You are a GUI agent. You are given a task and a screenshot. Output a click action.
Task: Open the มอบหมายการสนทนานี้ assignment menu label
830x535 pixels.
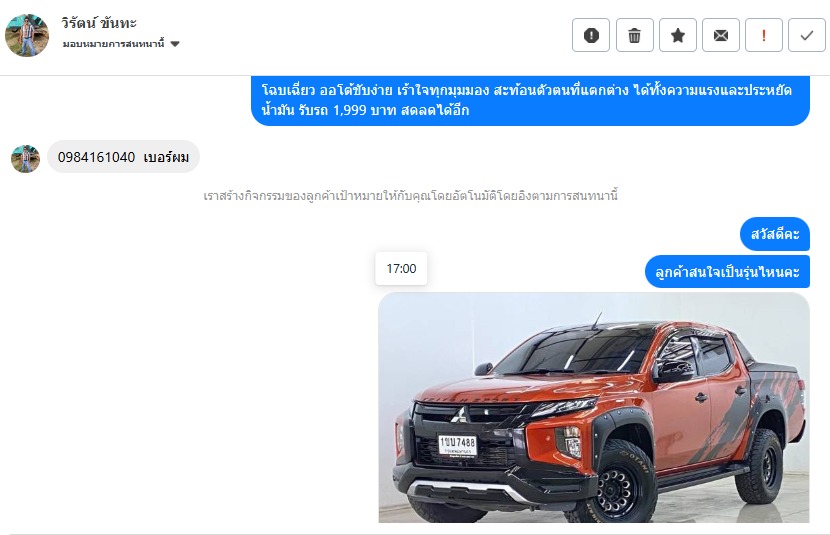(113, 44)
